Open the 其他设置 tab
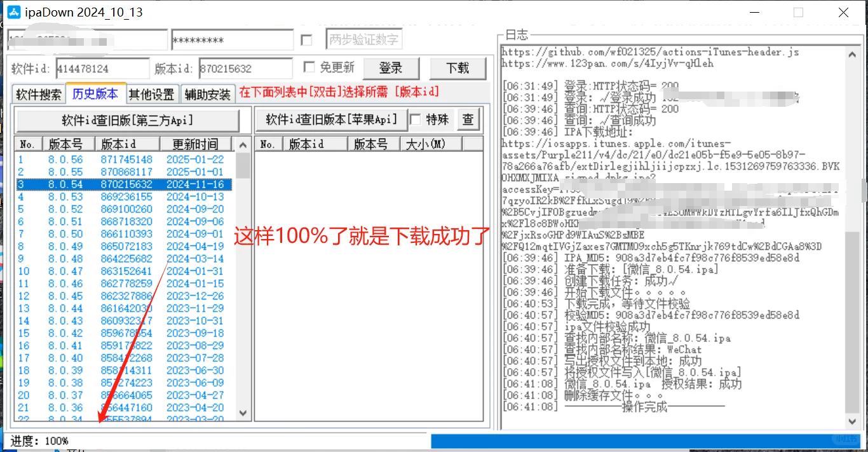The height and width of the screenshot is (452, 868). tap(151, 93)
